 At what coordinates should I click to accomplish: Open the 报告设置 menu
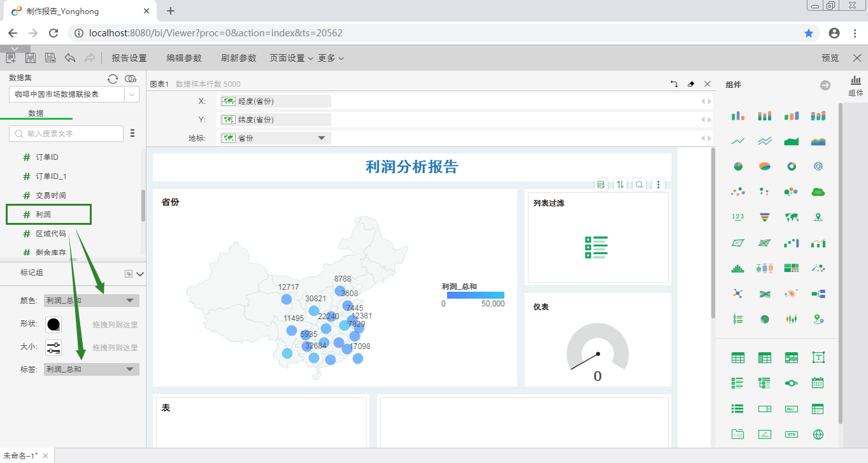pyautogui.click(x=129, y=57)
